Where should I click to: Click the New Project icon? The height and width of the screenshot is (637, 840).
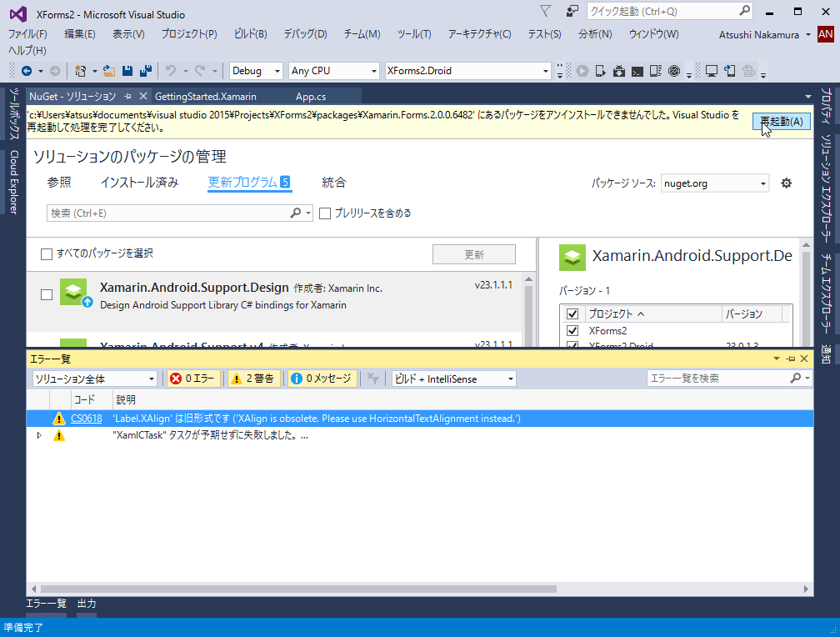coord(80,71)
